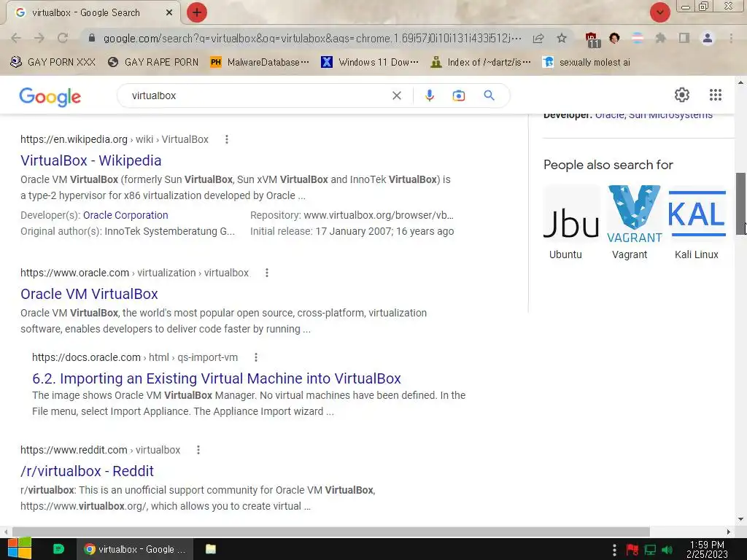Open the tab search chevron button
This screenshot has width=747, height=560.
(659, 12)
